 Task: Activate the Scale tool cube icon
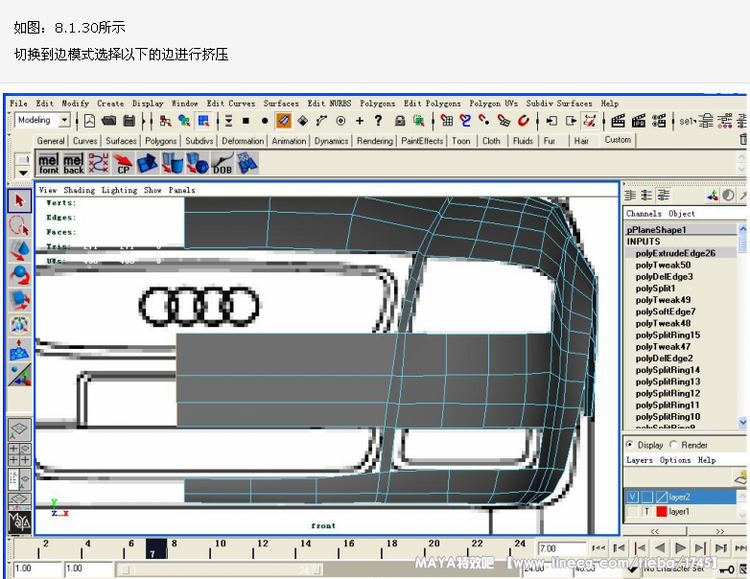tap(20, 301)
